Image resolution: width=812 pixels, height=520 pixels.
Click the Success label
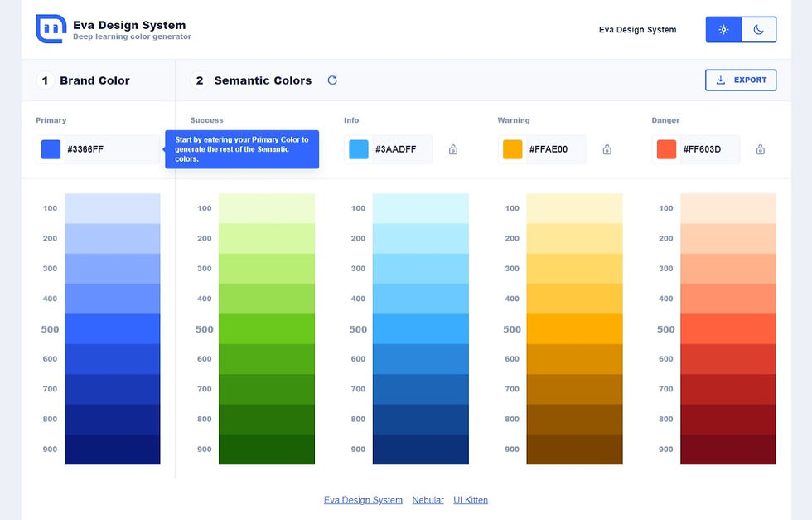click(x=206, y=119)
